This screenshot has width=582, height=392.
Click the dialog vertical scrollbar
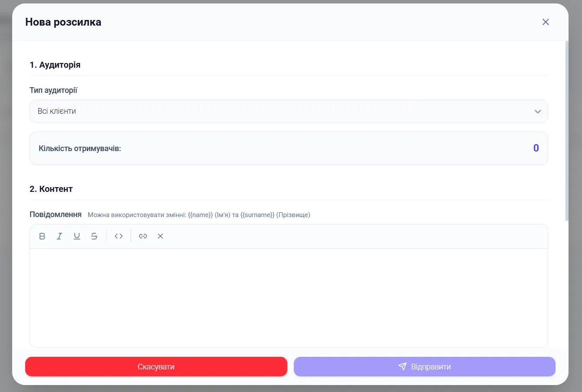pos(566,131)
